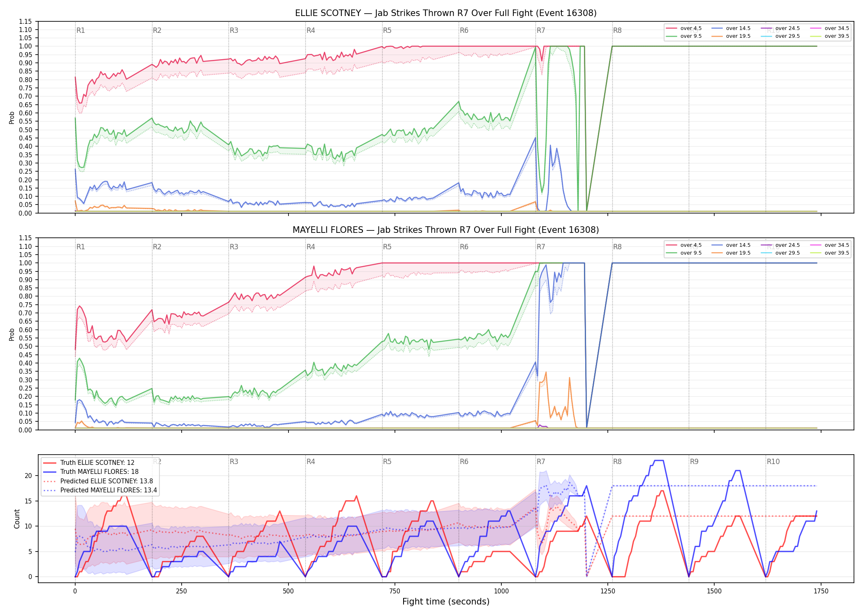Click the R8 round marker in Flores chart
This screenshot has width=863, height=616.
(617, 247)
